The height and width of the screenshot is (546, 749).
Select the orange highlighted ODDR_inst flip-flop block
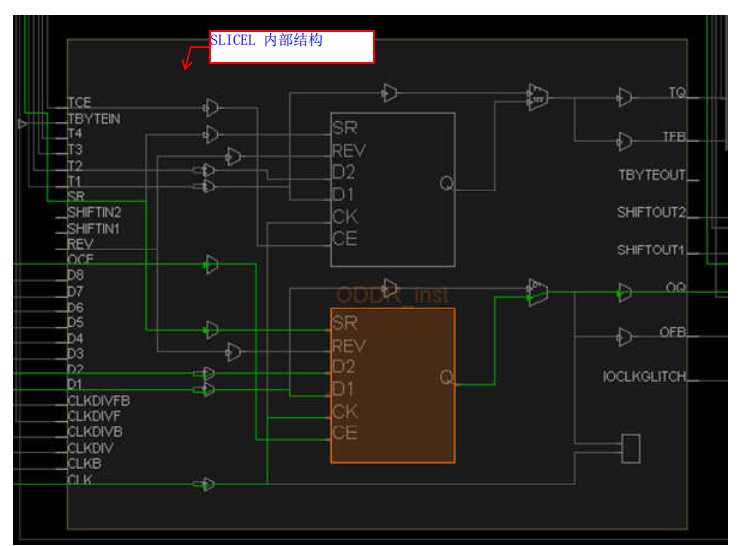coord(393,385)
